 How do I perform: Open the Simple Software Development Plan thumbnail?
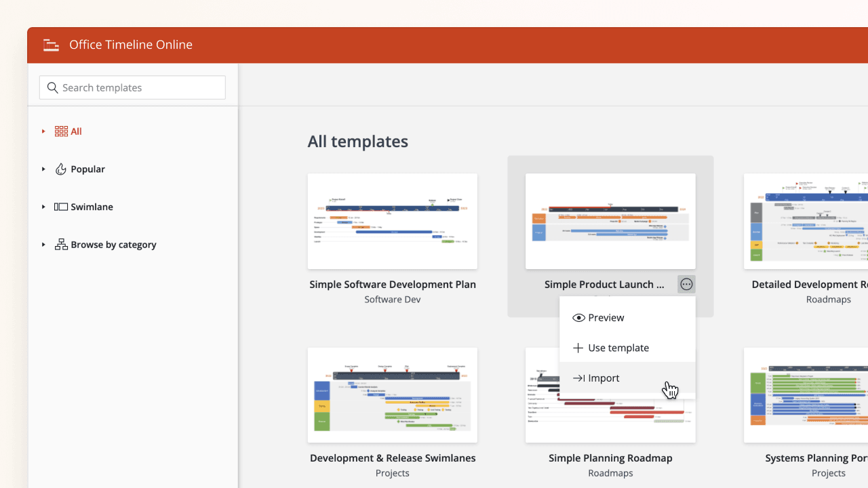tap(393, 221)
